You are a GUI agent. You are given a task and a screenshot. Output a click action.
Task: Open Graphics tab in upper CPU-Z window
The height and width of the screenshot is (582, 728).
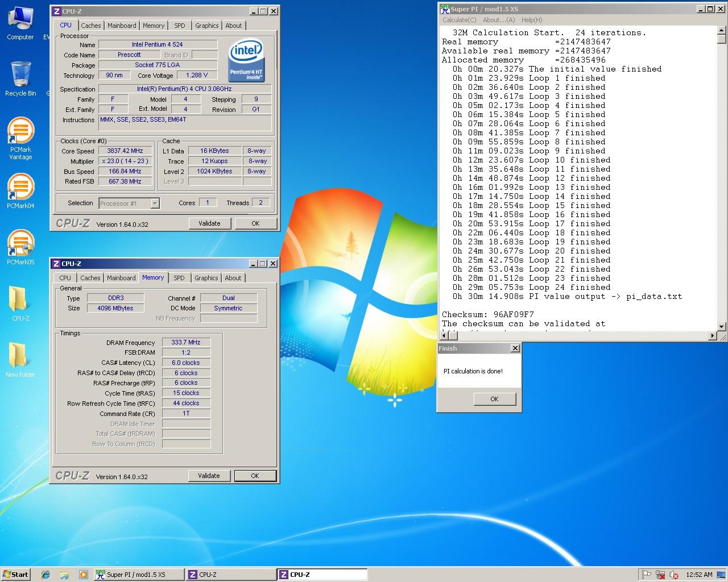[x=206, y=26]
